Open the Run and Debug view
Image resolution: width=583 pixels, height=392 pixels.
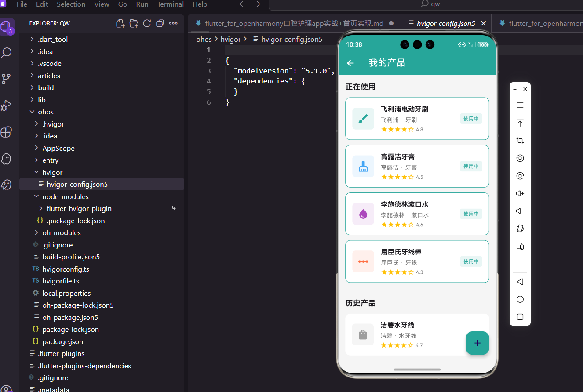coord(6,105)
